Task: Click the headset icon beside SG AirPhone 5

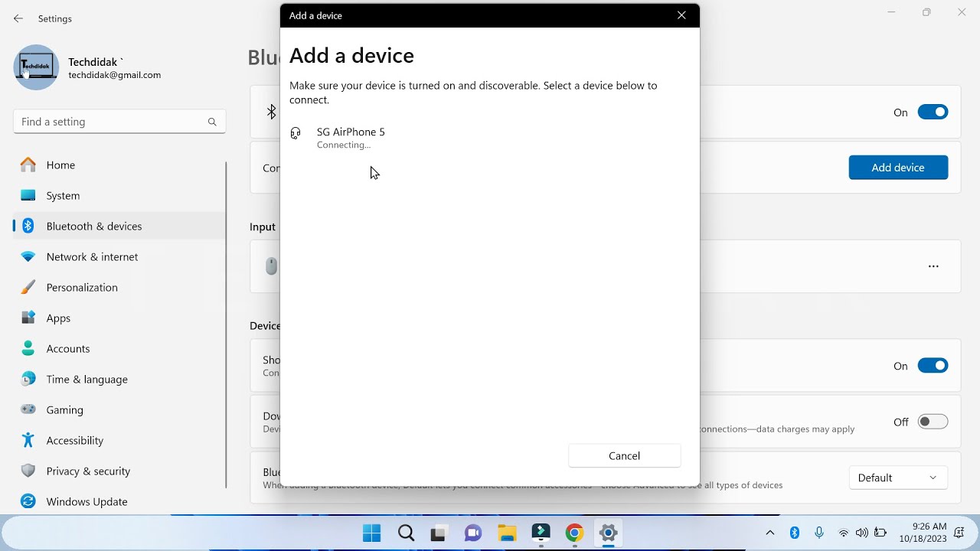Action: click(296, 133)
